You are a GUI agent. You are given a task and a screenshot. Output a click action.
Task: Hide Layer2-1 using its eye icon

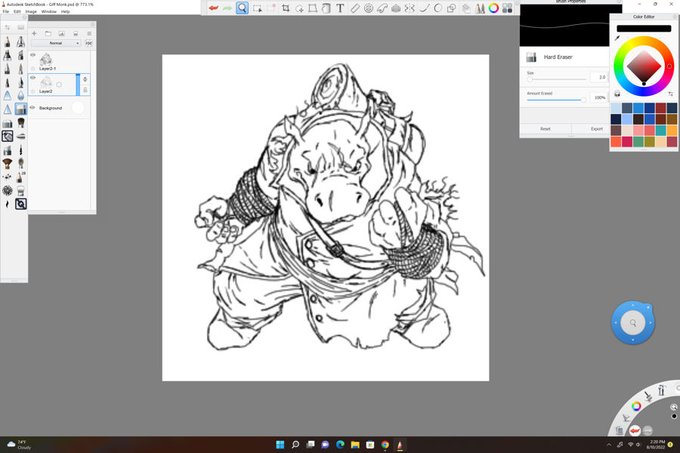point(33,55)
